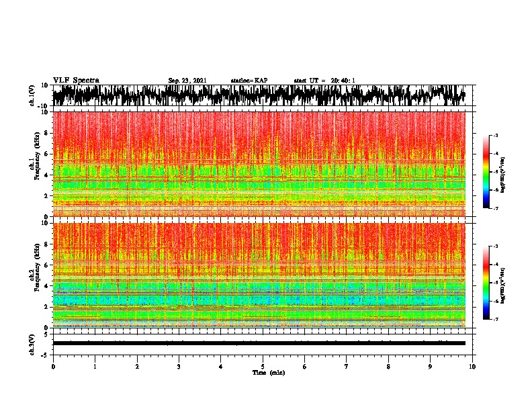Viewport: 532px width, 411px height.
Task: Click the "-3" tick on ch.1 colorbar
Action: pyautogui.click(x=495, y=136)
